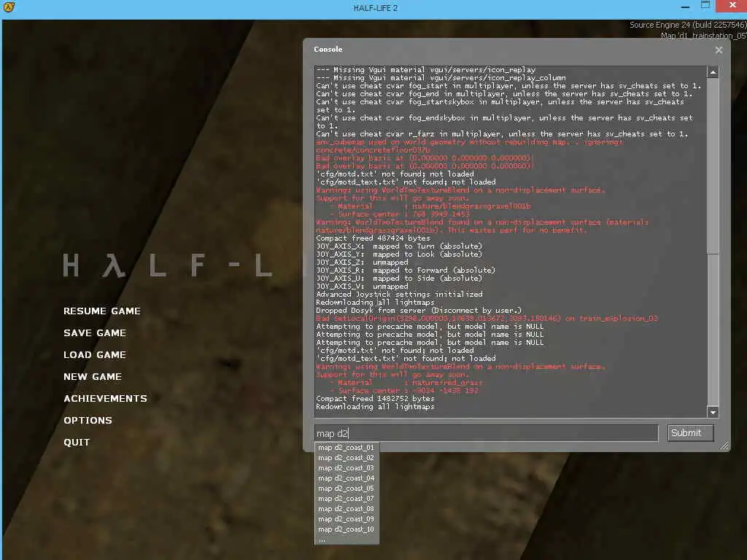The height and width of the screenshot is (560, 747).
Task: Choose map d2_coast_10 autocomplete suggestion
Action: [x=347, y=529]
